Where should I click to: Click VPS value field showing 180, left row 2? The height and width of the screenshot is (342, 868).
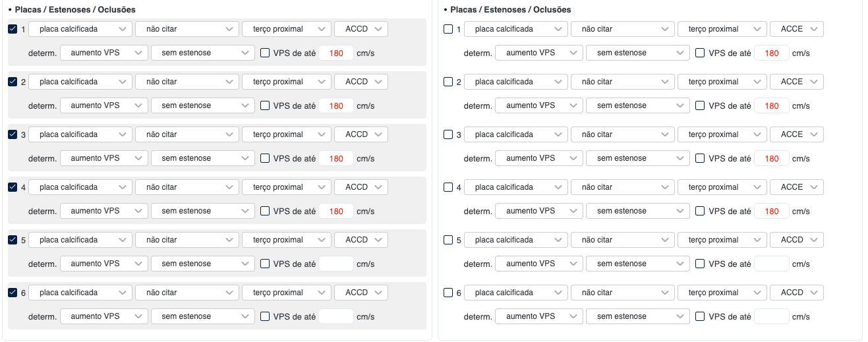(x=336, y=105)
